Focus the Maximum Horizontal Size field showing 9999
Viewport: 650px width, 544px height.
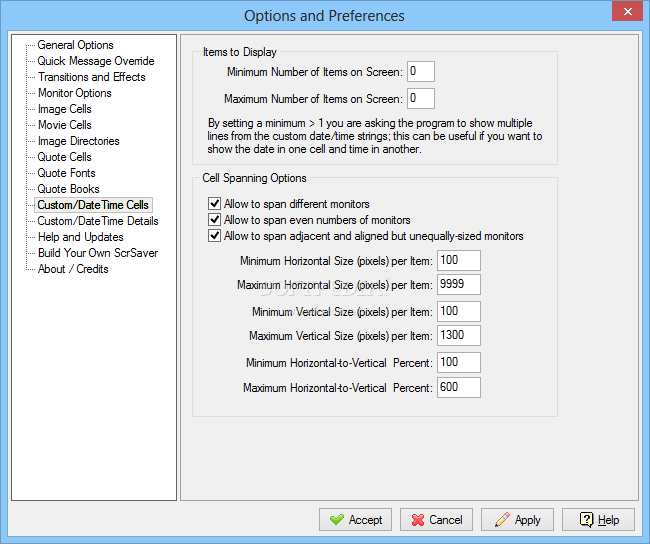tap(459, 284)
